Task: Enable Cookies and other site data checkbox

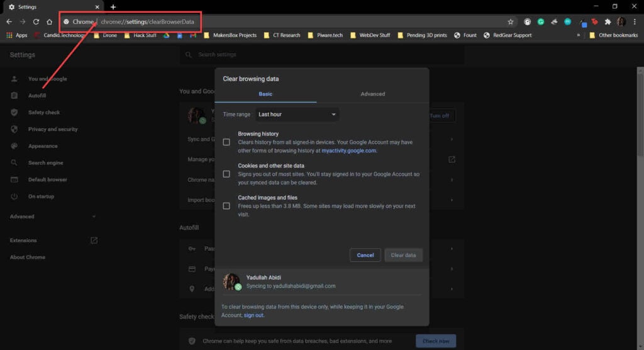Action: [226, 174]
